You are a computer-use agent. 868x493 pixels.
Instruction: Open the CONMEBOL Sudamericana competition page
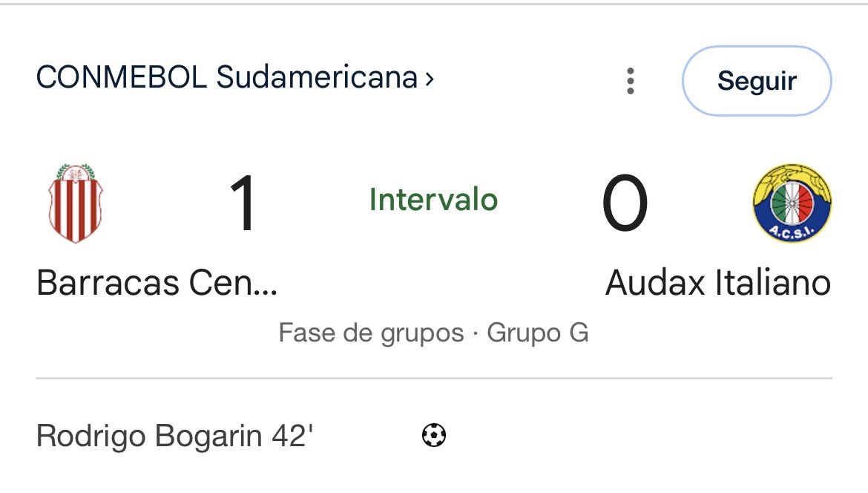(x=230, y=75)
